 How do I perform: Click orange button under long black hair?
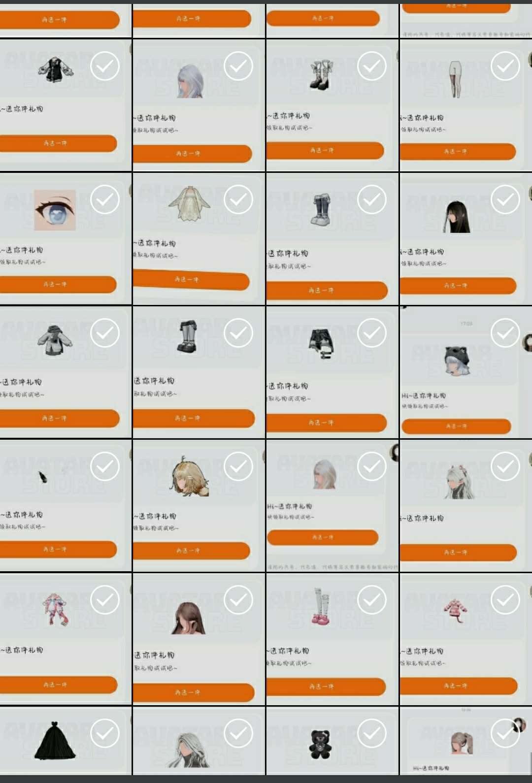tap(458, 286)
